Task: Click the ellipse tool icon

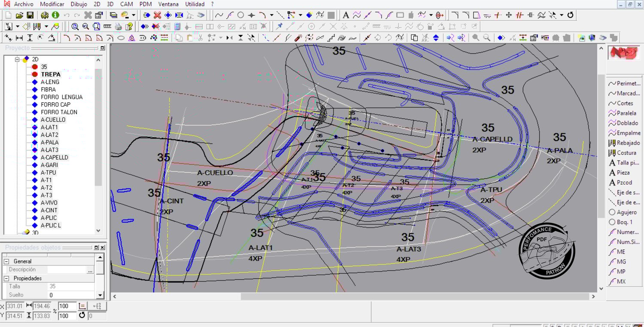Action: 121,38
